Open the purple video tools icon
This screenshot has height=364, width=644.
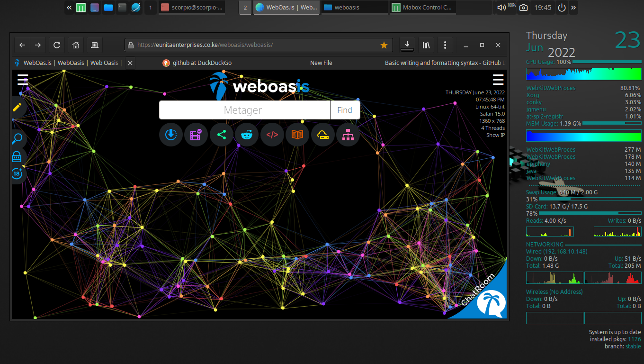pos(196,135)
